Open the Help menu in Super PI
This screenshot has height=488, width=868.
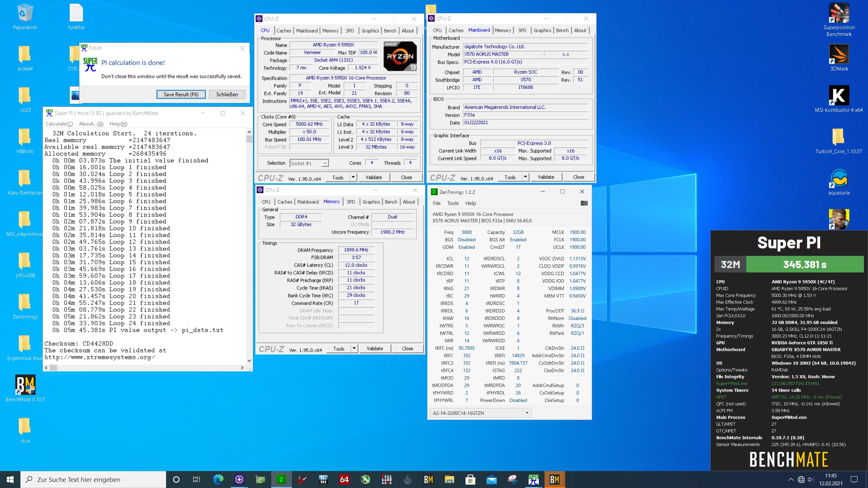(x=118, y=124)
